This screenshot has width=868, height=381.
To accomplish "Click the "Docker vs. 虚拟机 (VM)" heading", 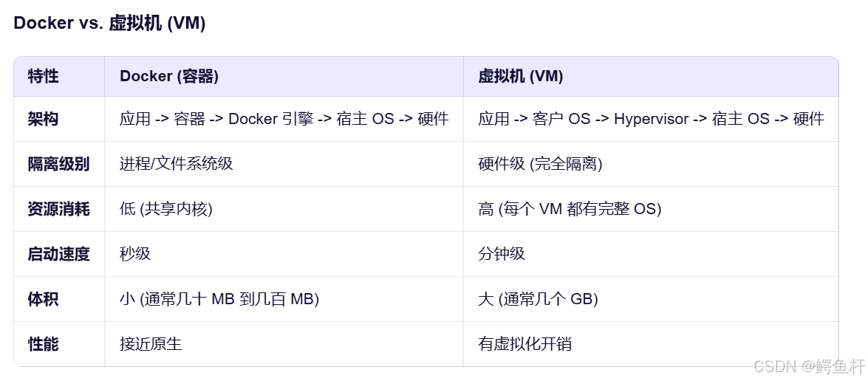I will 109,24.
